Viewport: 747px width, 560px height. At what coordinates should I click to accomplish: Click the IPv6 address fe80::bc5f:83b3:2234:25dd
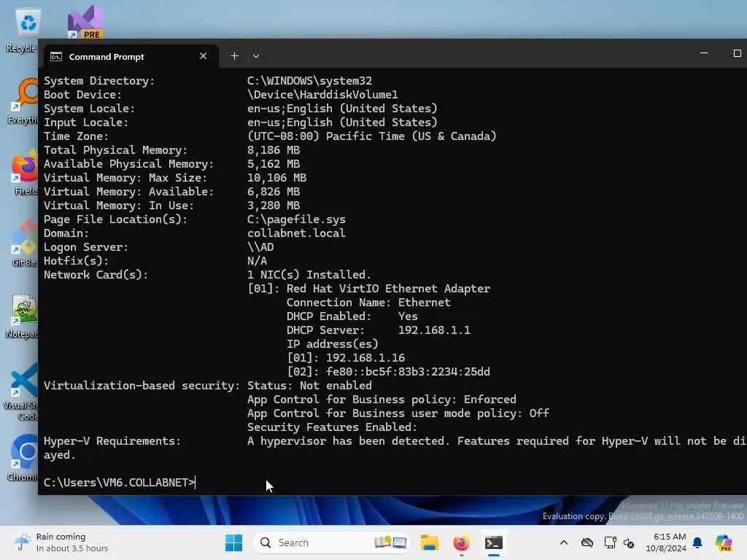[408, 371]
